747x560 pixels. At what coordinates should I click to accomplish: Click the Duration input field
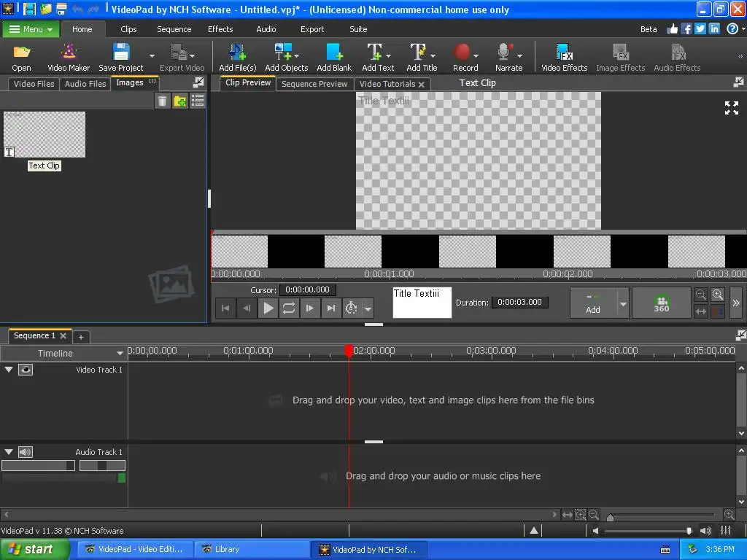pos(519,303)
